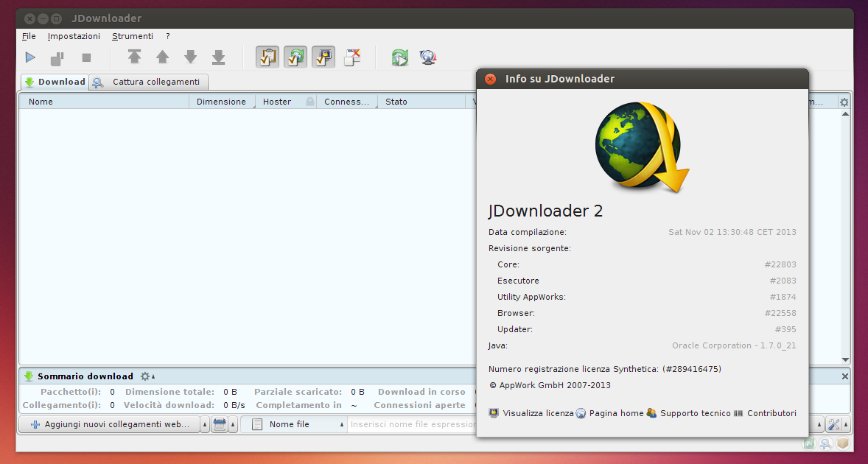This screenshot has width=868, height=464.
Task: Open the ? help menu
Action: click(168, 36)
